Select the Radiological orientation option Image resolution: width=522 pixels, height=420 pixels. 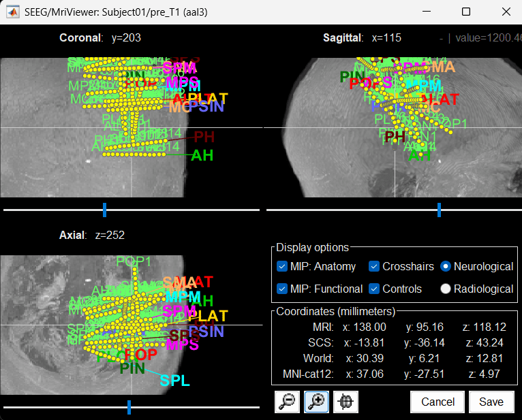446,289
